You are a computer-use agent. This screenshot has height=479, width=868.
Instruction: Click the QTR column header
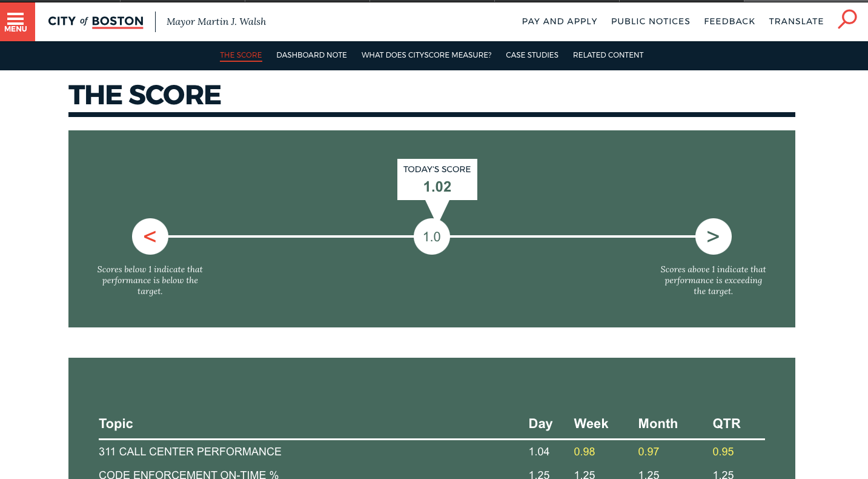(726, 424)
